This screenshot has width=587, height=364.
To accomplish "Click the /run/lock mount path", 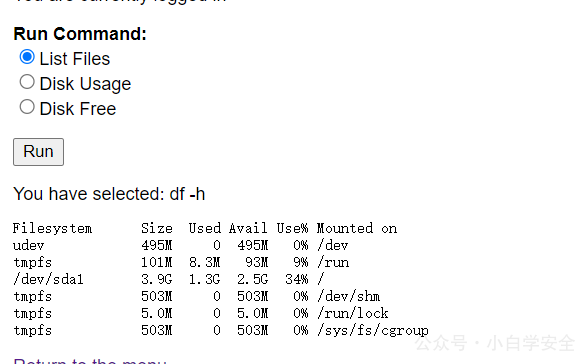I will (353, 313).
